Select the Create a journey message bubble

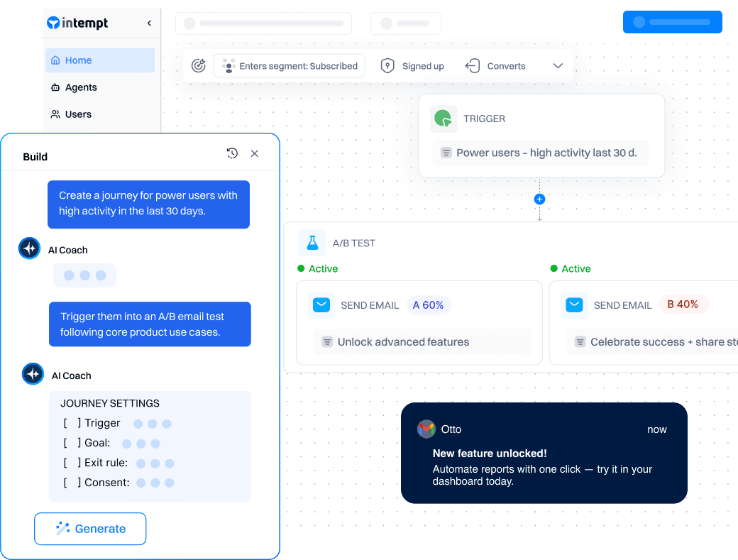pos(149,204)
